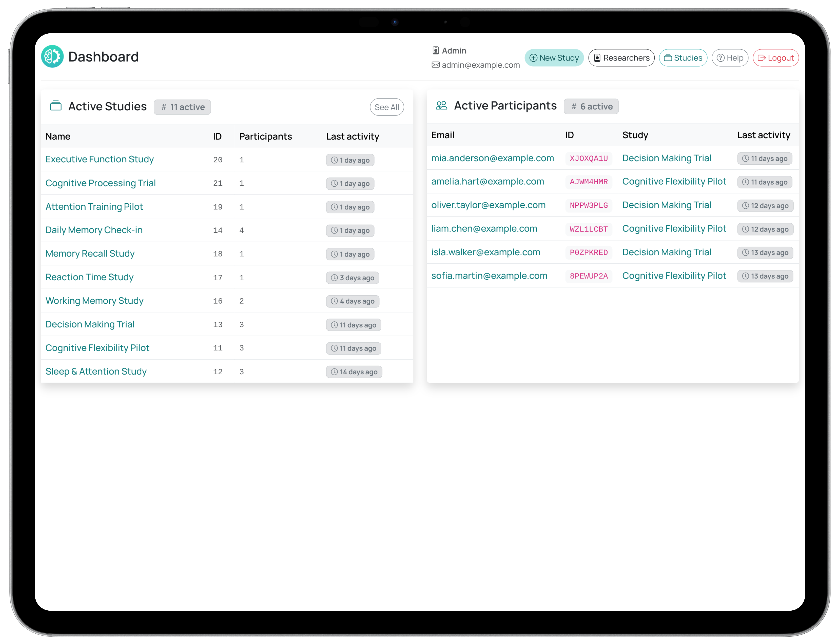
Task: Click the plus icon in New Study
Action: coord(533,58)
